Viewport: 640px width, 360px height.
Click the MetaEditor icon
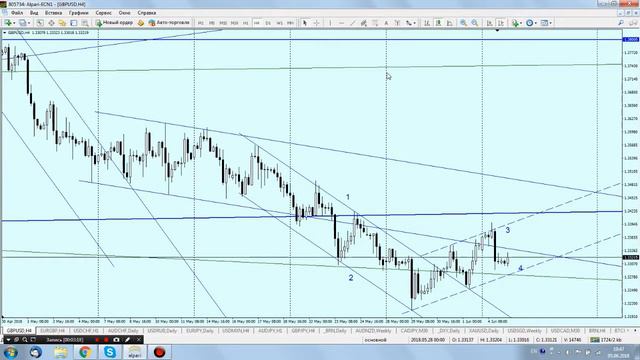point(141,23)
